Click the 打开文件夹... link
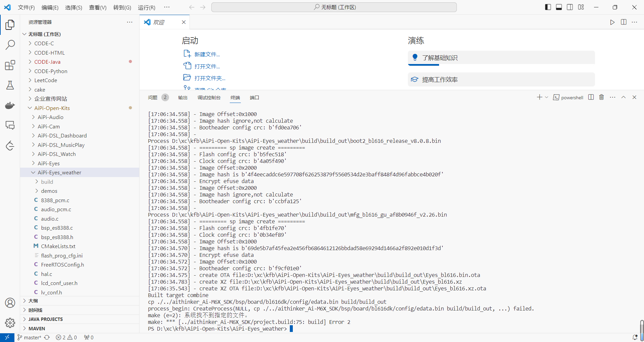The width and height of the screenshot is (644, 342). [x=210, y=78]
